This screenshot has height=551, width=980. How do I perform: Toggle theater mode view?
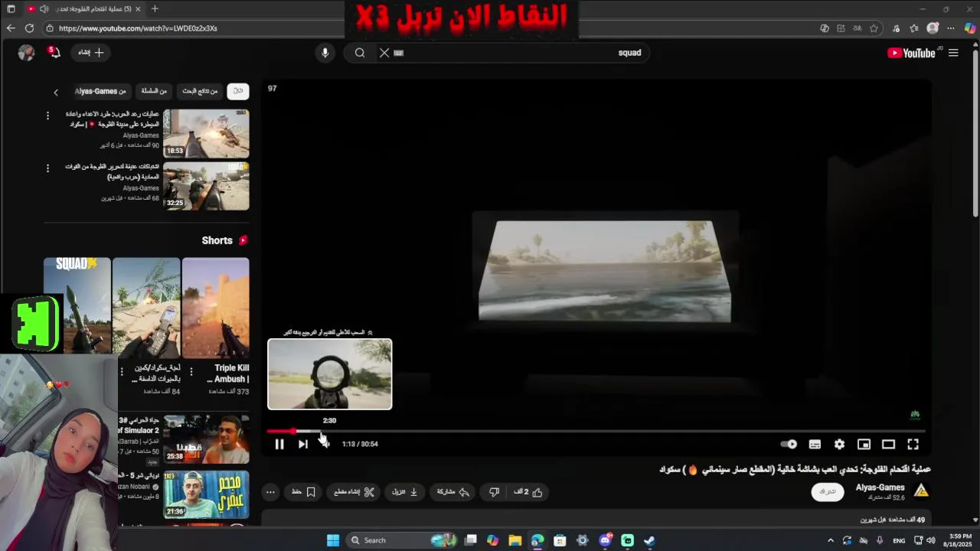[x=888, y=444]
